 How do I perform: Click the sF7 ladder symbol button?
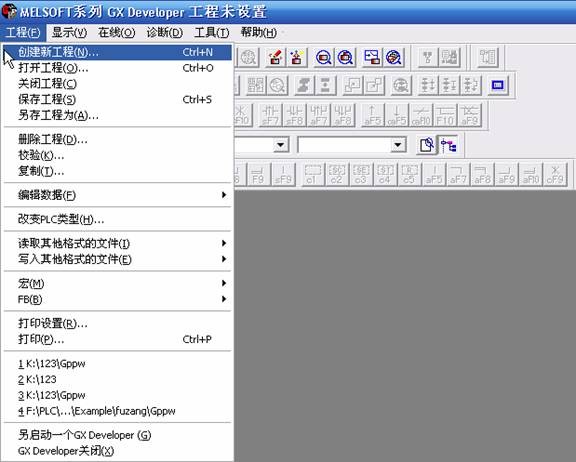[x=271, y=115]
